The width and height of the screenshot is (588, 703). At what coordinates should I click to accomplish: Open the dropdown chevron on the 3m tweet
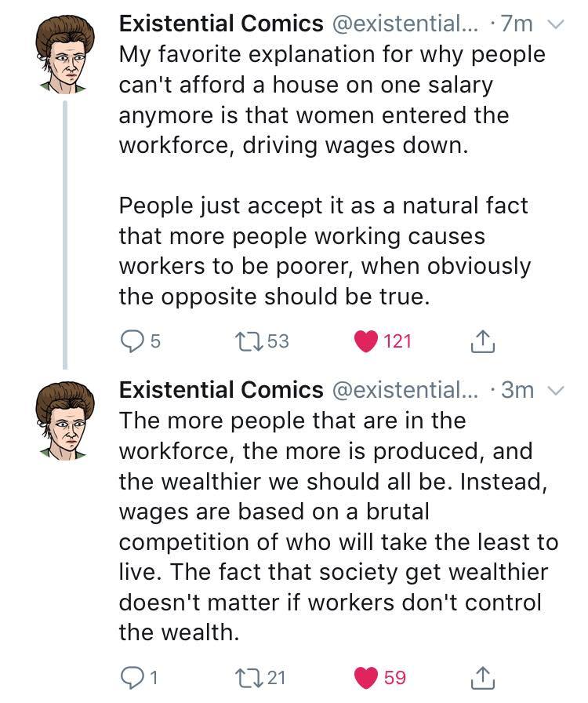556,391
